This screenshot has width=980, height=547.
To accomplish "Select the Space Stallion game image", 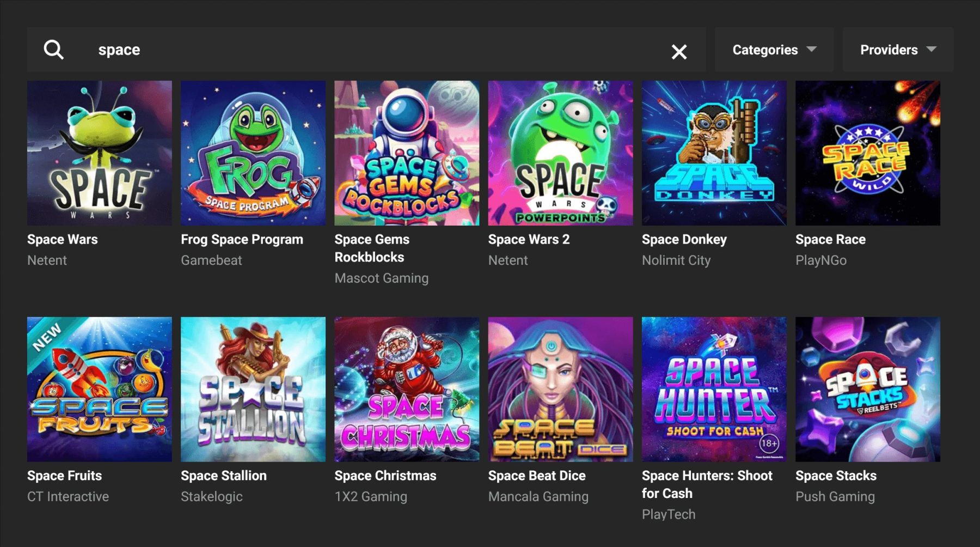I will (253, 389).
